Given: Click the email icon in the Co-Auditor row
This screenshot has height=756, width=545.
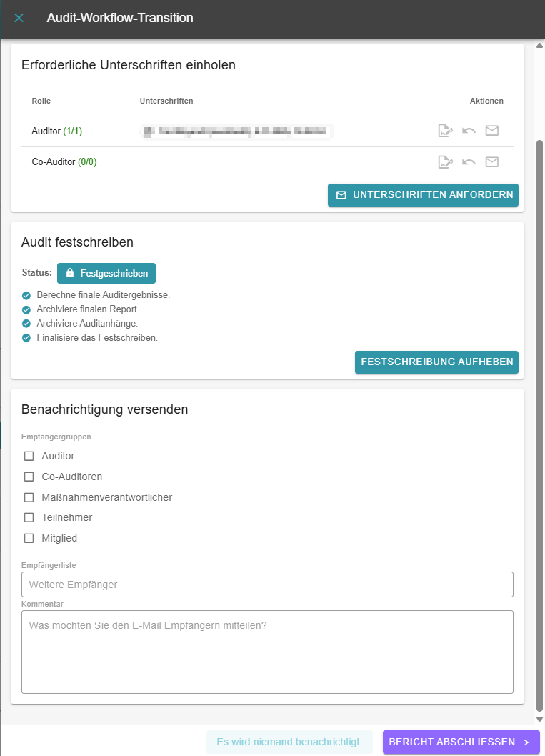Looking at the screenshot, I should (x=492, y=162).
